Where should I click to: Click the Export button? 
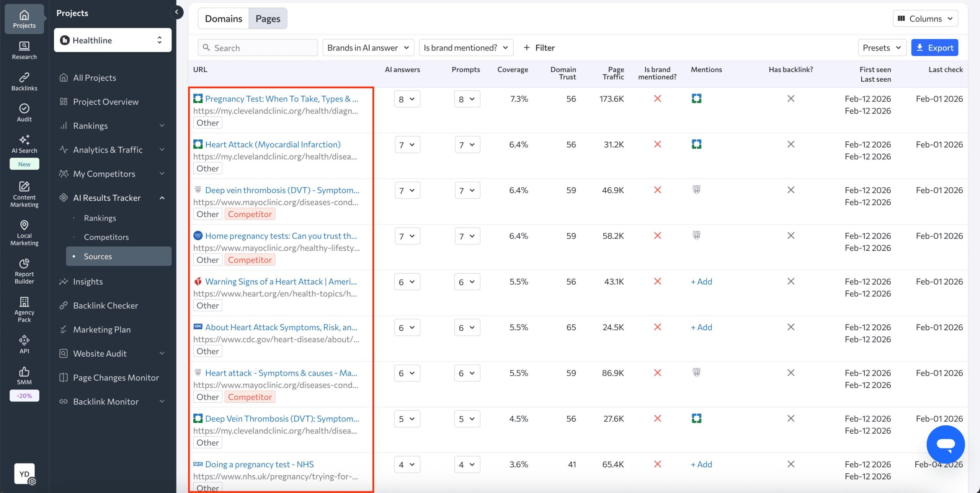[x=934, y=47]
